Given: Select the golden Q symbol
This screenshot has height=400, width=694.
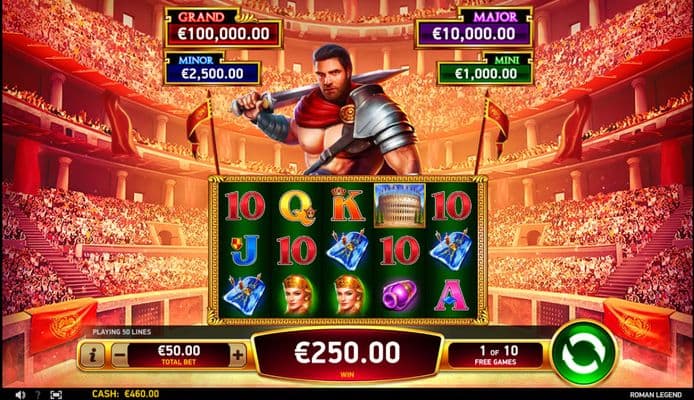Looking at the screenshot, I should click(x=297, y=207).
